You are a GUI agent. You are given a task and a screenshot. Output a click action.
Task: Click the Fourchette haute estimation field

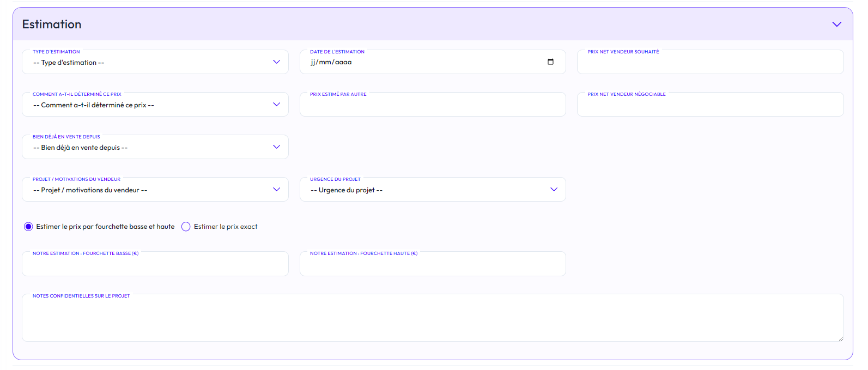point(432,265)
